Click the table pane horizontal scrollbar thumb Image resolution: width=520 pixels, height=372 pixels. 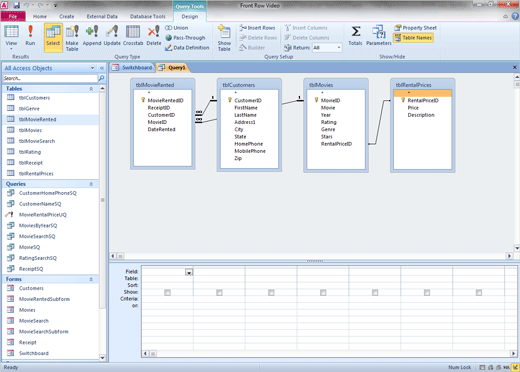(120, 256)
